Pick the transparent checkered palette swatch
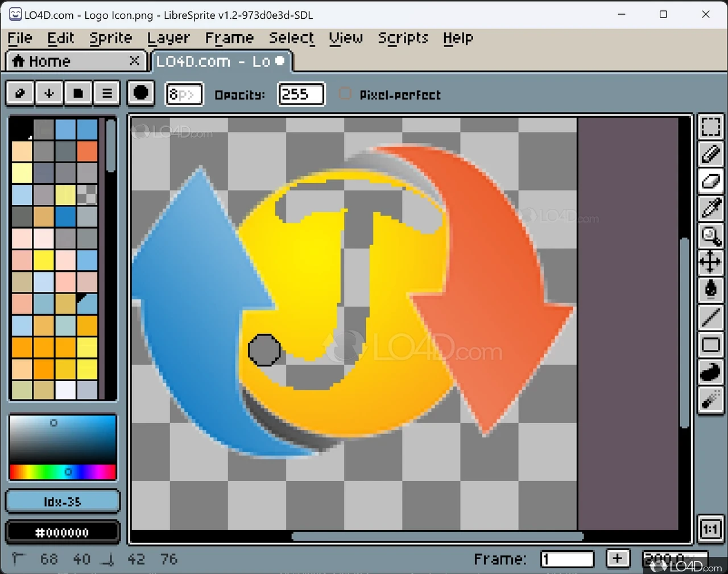728x574 pixels. 87,195
